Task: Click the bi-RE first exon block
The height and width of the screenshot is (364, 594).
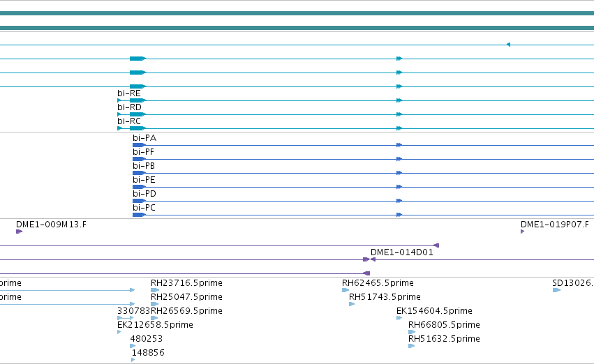Action: tap(138, 100)
